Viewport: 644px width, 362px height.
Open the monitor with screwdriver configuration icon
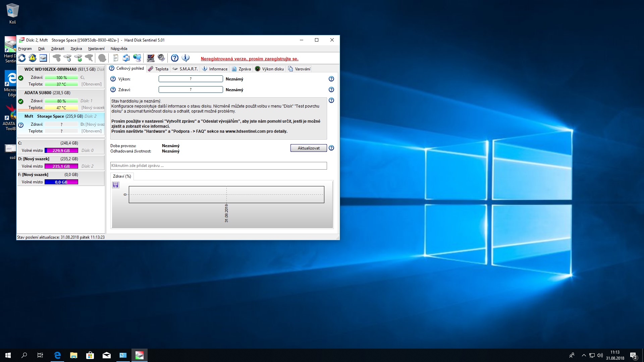point(151,58)
